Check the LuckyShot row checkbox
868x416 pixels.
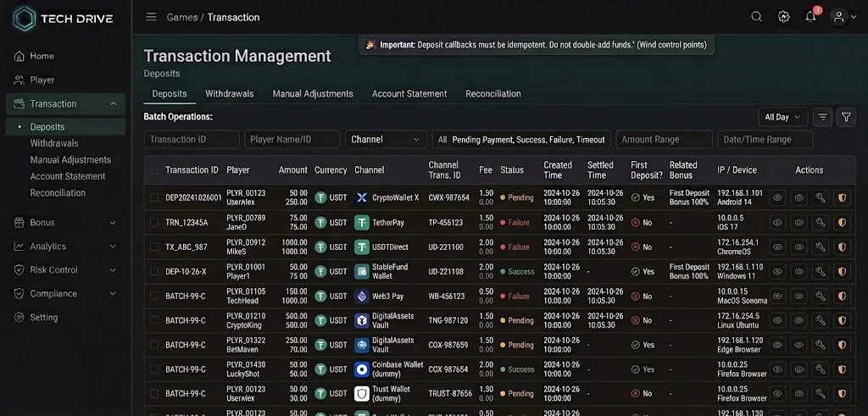coord(154,369)
